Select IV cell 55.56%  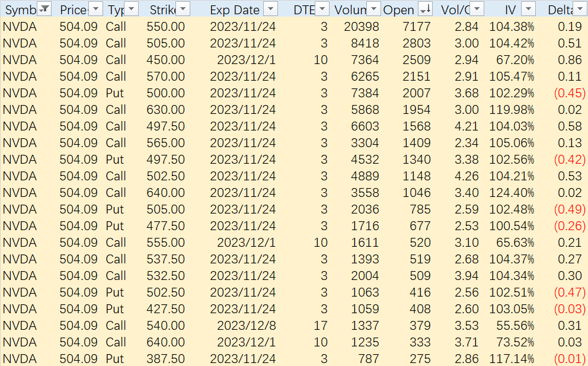(x=515, y=325)
